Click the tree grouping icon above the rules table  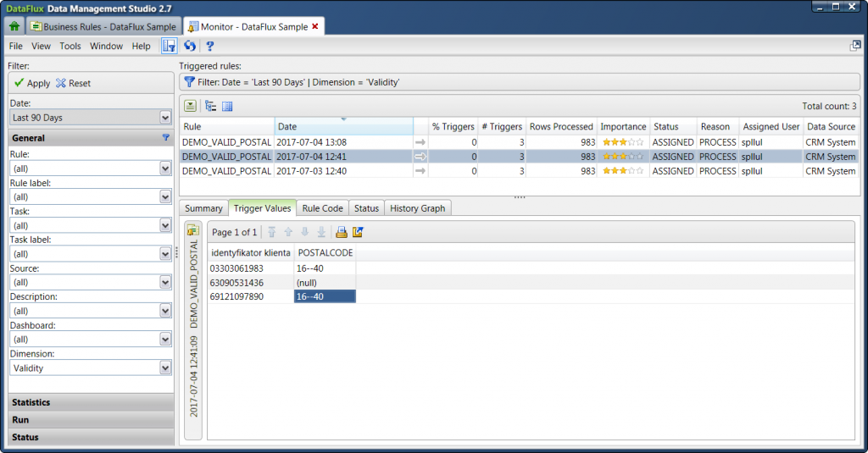click(210, 106)
